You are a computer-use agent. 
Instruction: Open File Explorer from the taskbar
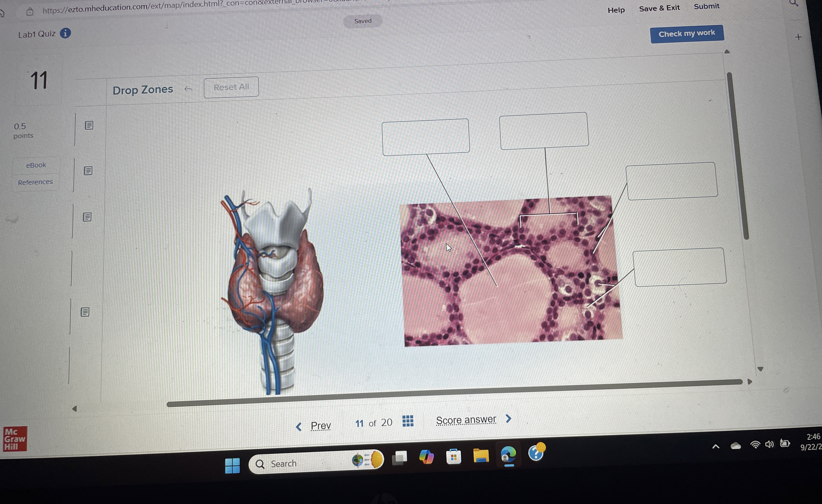coord(481,456)
